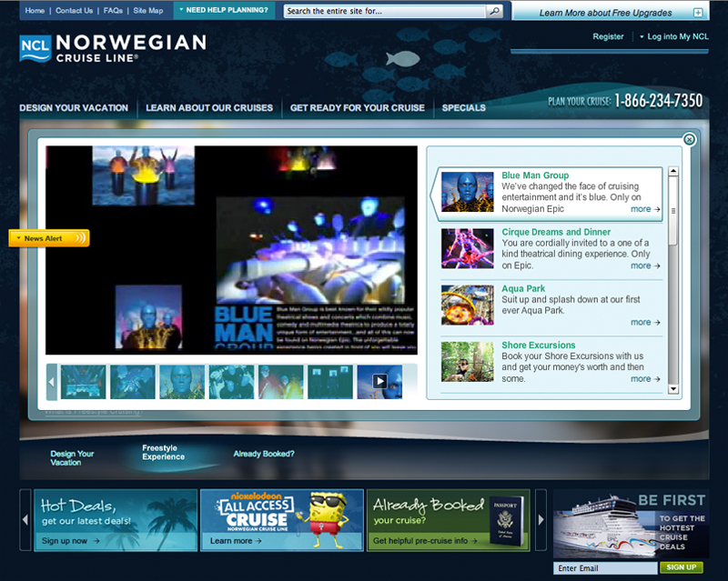Close the Blue Man Group overlay panel
This screenshot has height=581, width=728.
(x=689, y=139)
